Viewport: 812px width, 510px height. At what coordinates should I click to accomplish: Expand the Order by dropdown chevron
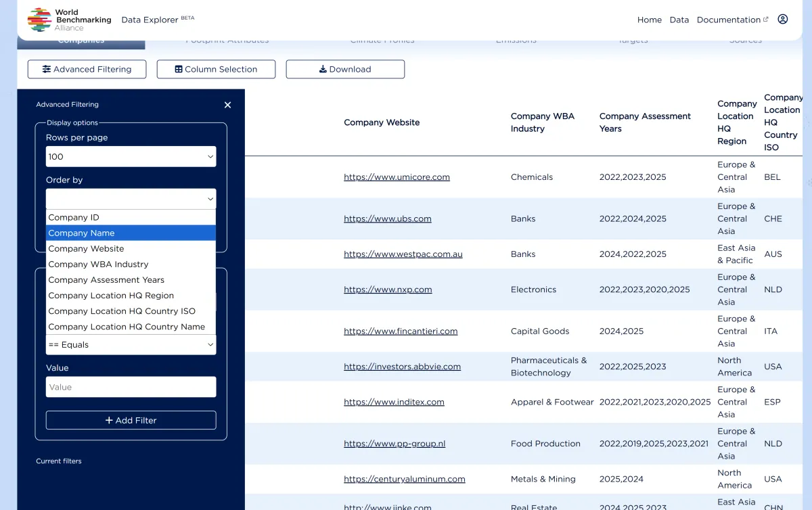(x=210, y=199)
